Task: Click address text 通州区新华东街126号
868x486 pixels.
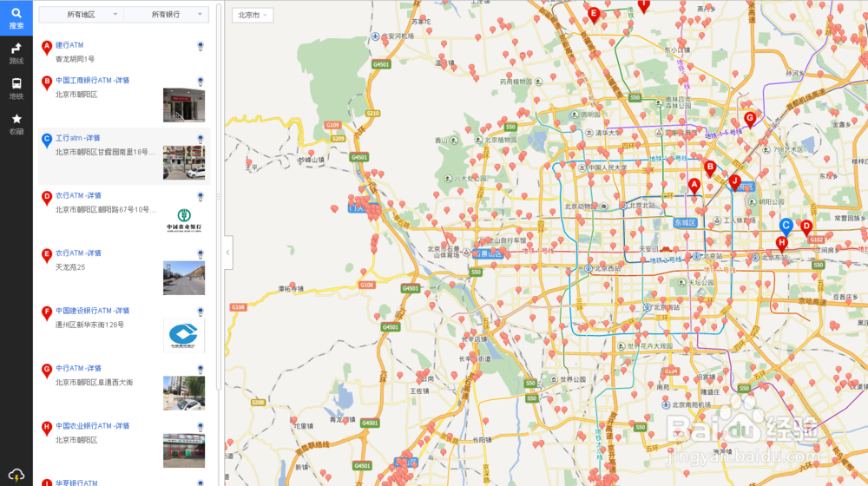Action: point(89,325)
